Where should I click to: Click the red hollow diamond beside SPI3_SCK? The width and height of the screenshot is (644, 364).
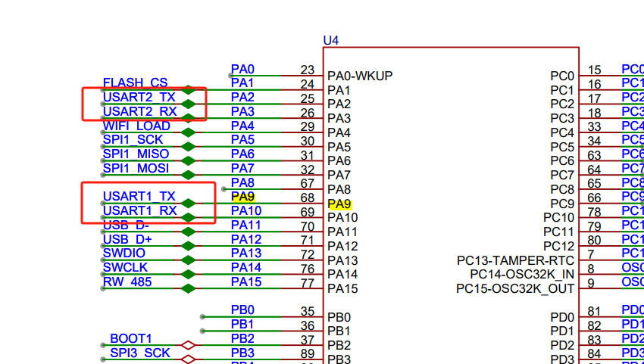point(188,359)
